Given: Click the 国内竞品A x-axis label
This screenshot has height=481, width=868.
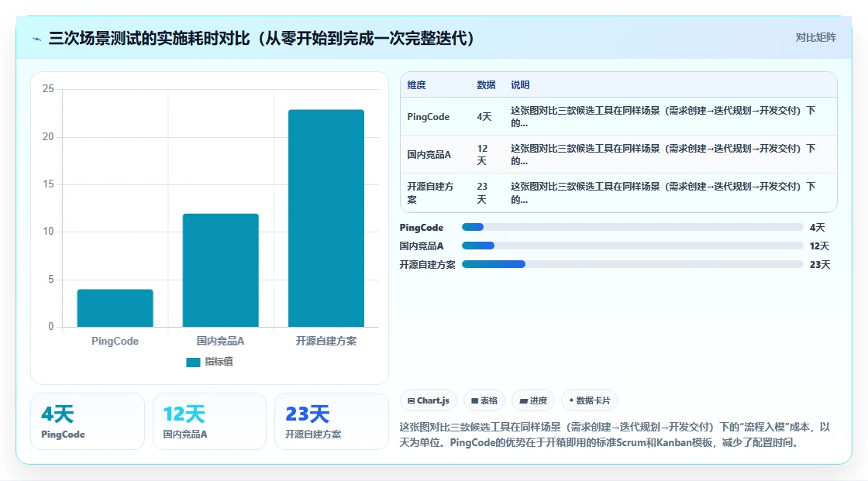Looking at the screenshot, I should pos(220,341).
